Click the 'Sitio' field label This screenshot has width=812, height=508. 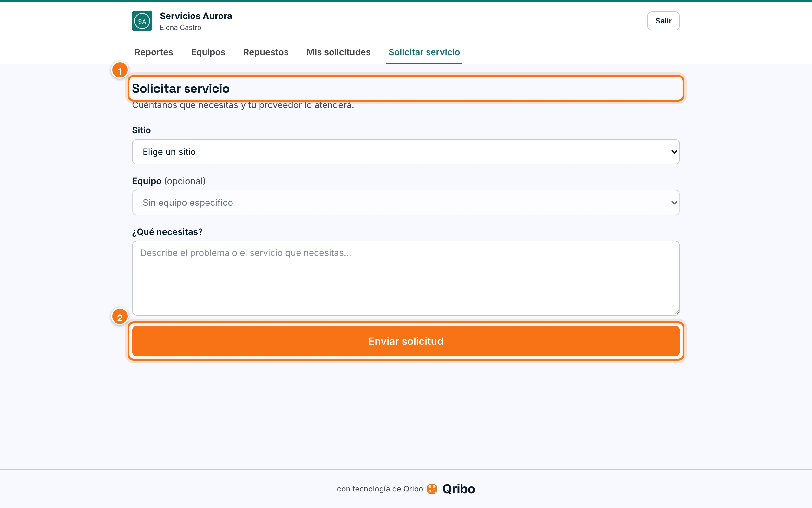point(141,130)
